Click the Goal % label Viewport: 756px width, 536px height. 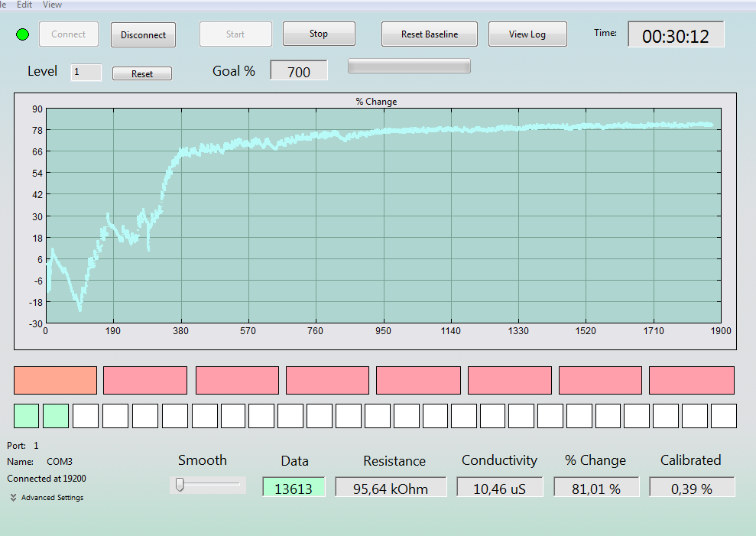tap(234, 71)
